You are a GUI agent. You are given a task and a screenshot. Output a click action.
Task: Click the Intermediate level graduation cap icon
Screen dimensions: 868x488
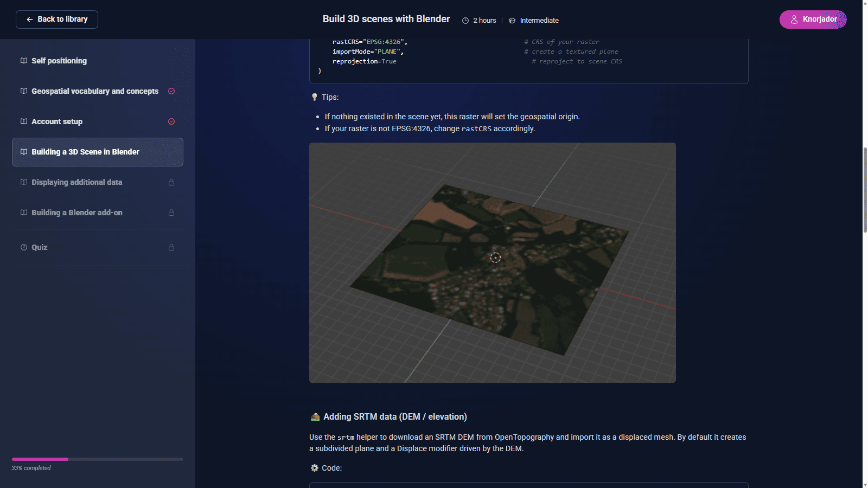512,21
